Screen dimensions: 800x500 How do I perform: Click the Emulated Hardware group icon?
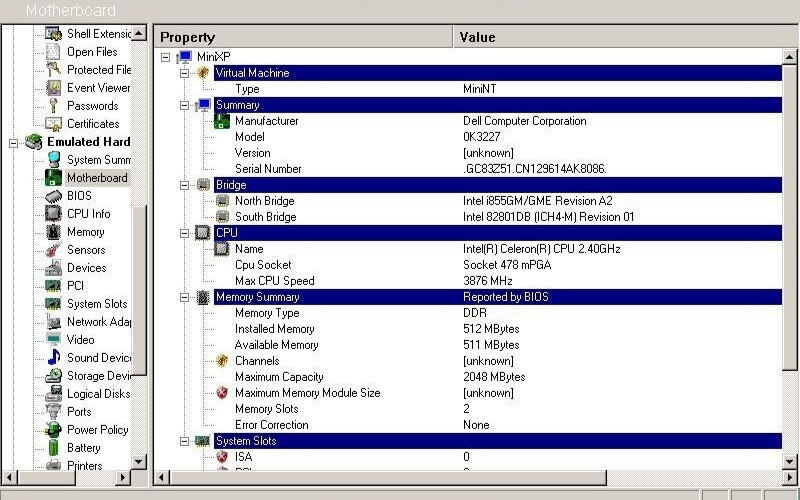pos(34,142)
